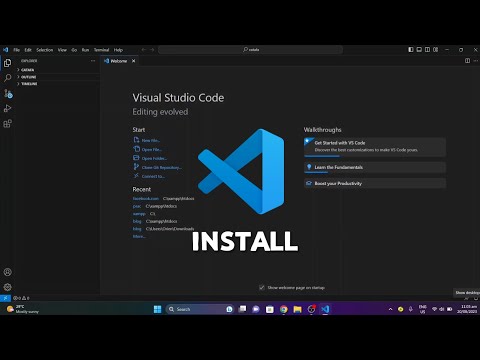This screenshot has width=480, height=360.
Task: Click the More link under Recent
Action: click(x=139, y=236)
